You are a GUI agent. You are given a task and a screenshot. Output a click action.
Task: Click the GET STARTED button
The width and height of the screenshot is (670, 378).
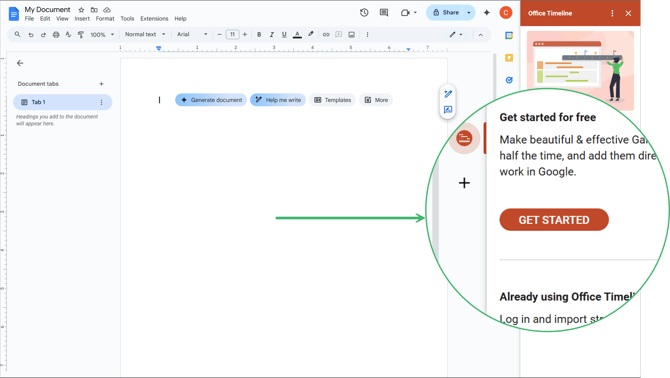pyautogui.click(x=554, y=220)
